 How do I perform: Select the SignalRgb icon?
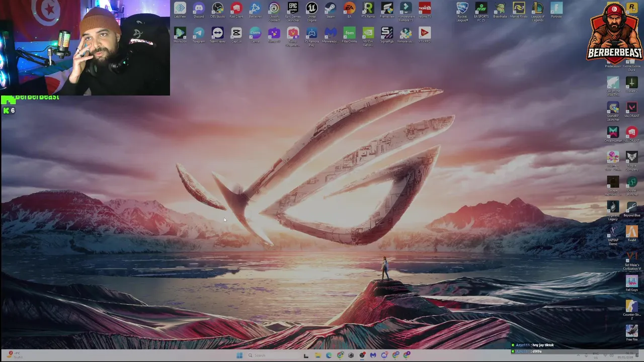point(387,35)
